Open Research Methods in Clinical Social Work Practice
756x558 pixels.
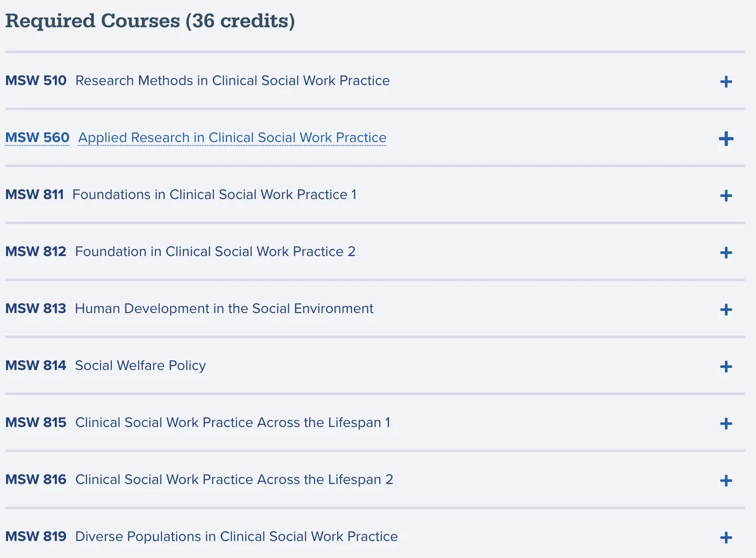pyautogui.click(x=232, y=80)
